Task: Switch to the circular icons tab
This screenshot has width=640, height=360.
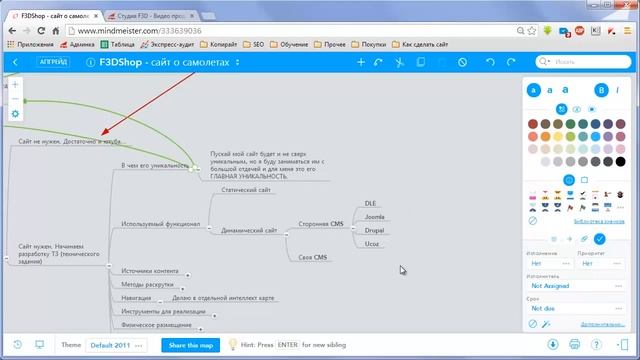Action: (x=569, y=180)
